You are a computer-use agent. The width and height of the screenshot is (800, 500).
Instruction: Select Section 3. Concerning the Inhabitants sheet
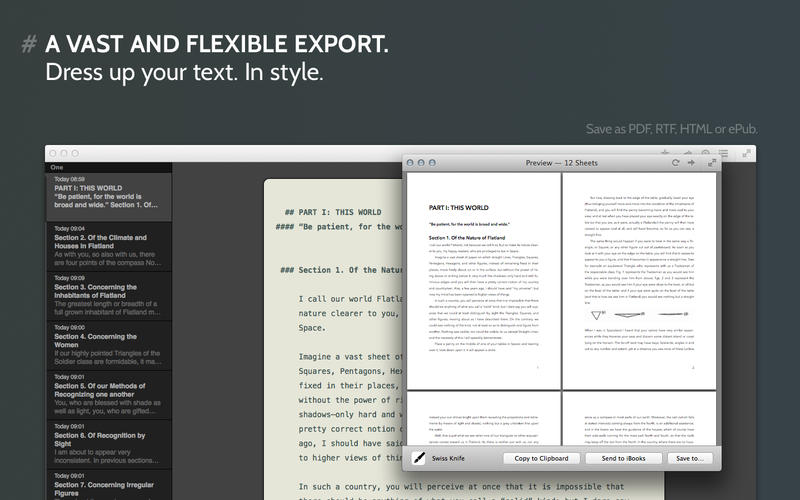pos(109,296)
